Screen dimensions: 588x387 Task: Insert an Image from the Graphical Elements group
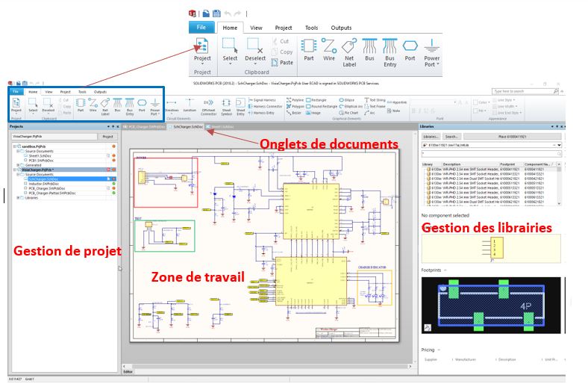coord(313,113)
